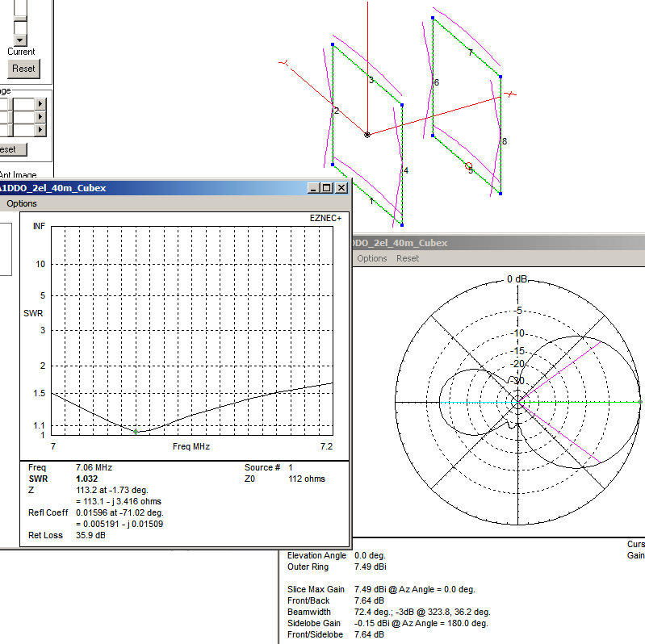645x644 pixels.
Task: Select wire label 3 in antenna view
Action: (371, 80)
